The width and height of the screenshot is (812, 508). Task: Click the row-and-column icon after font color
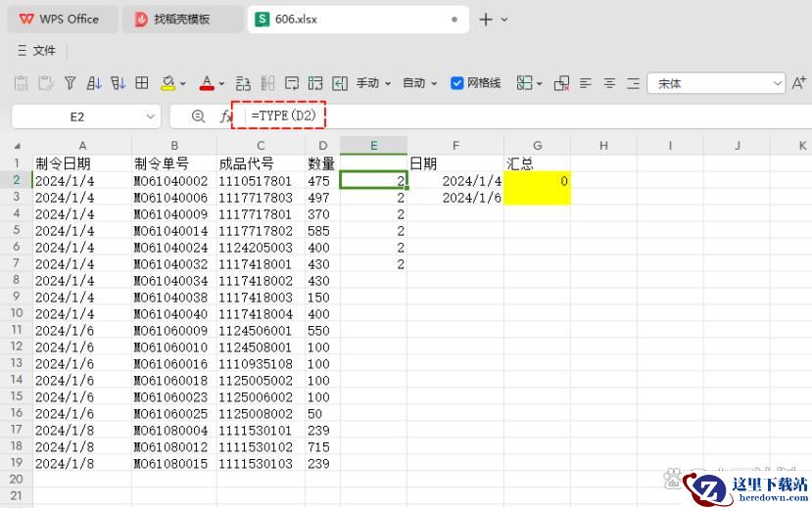click(243, 83)
